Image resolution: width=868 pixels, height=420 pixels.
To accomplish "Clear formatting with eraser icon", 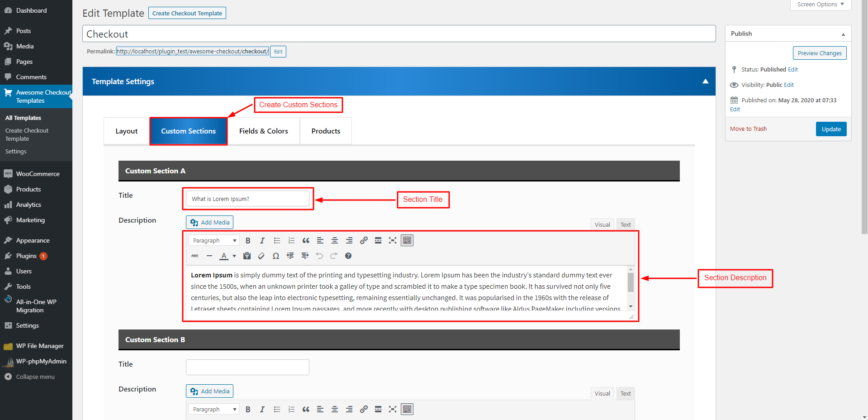I will [x=261, y=256].
